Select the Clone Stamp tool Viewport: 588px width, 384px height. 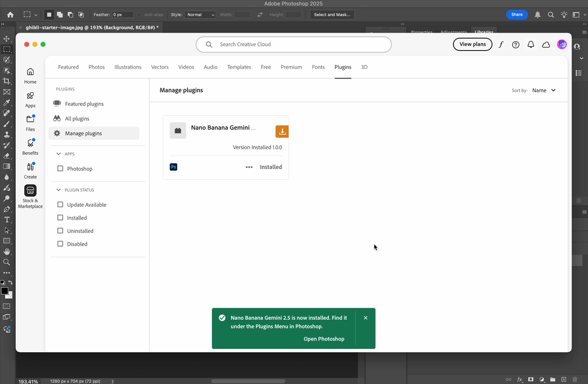6,135
